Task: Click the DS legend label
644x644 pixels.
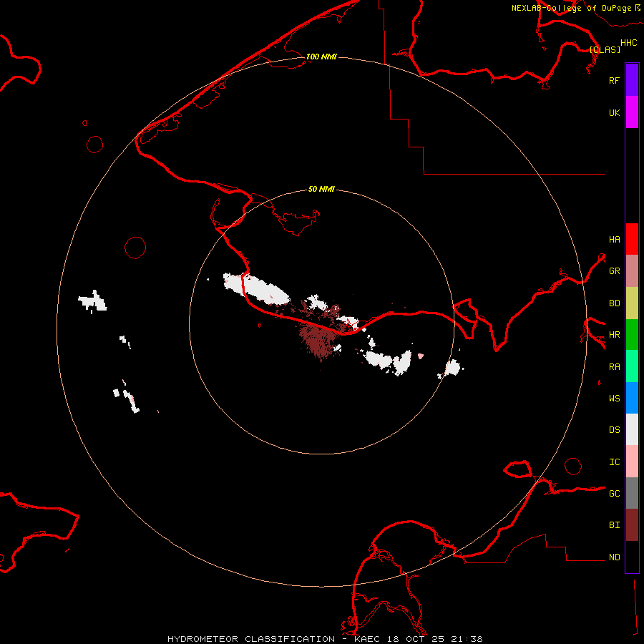Action: pyautogui.click(x=614, y=430)
